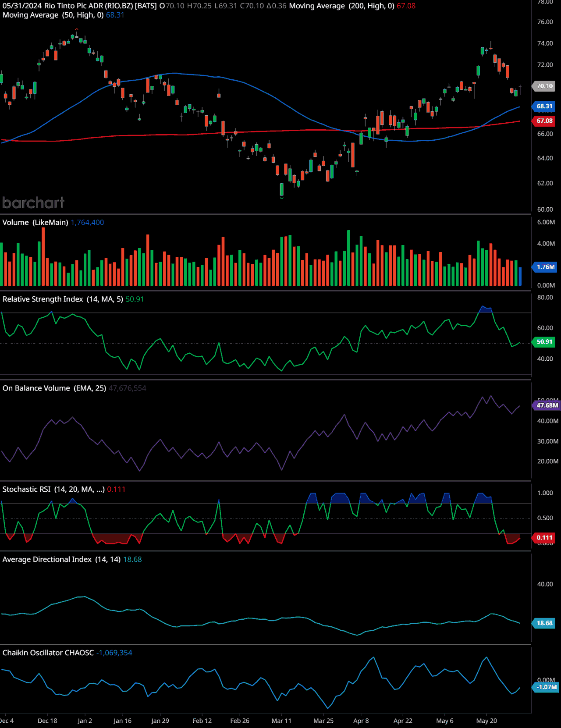Click the 80.00 RSI axis label

tap(545, 298)
